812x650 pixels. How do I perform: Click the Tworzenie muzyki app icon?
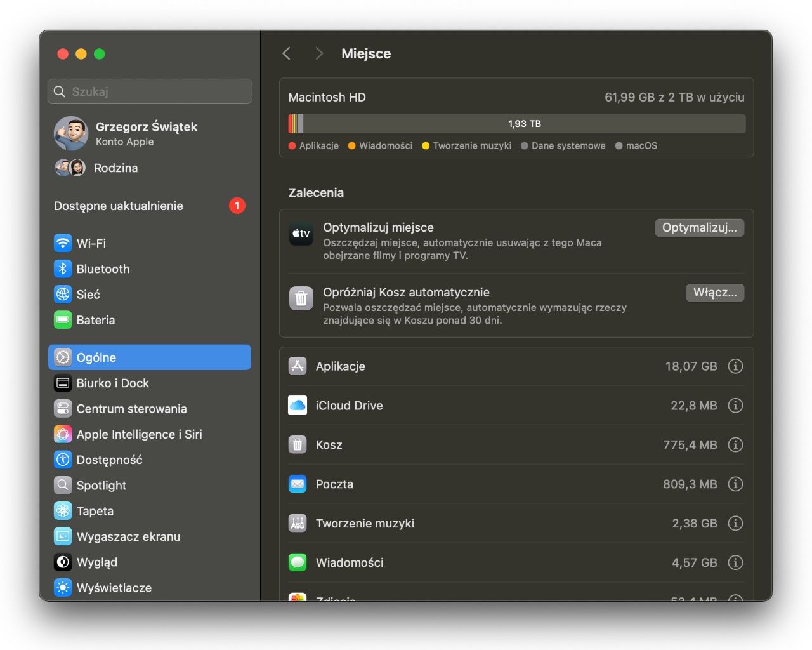pyautogui.click(x=298, y=523)
